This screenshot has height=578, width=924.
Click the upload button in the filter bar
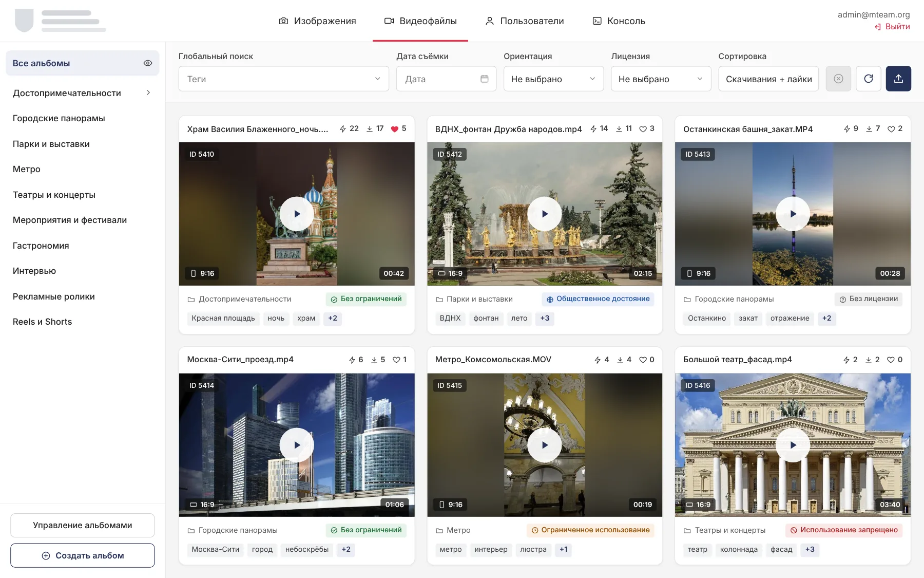coord(898,79)
